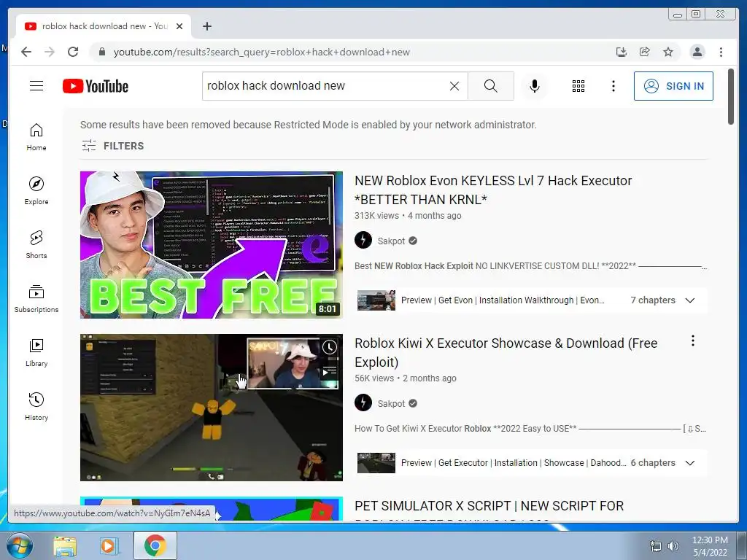Open Shorts in the sidebar
The height and width of the screenshot is (560, 747).
(36, 245)
